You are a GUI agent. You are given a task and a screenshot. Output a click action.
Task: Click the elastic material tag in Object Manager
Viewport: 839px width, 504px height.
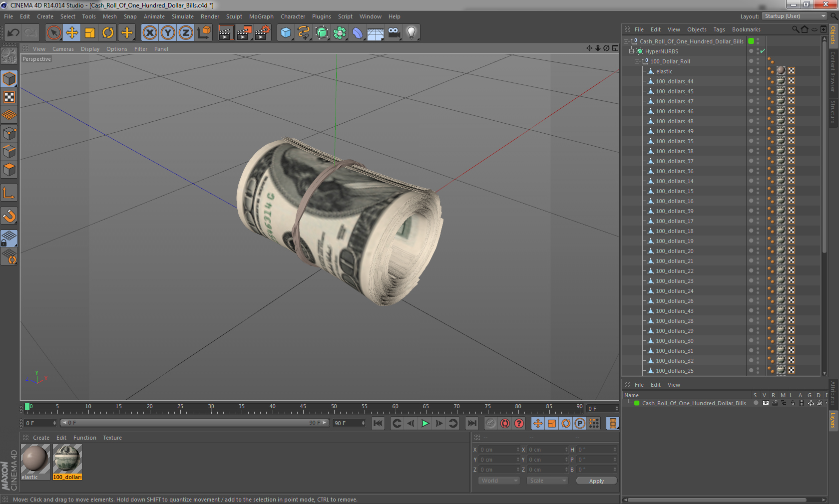point(781,71)
